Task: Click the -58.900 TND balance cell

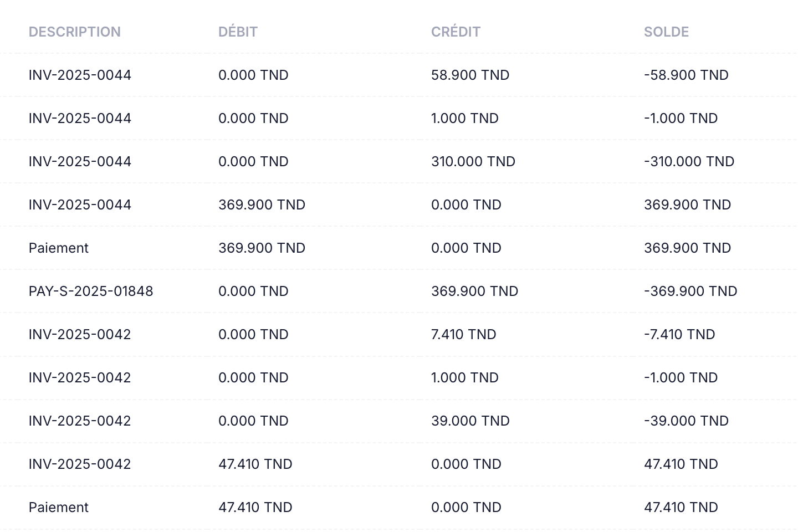Action: click(x=686, y=75)
